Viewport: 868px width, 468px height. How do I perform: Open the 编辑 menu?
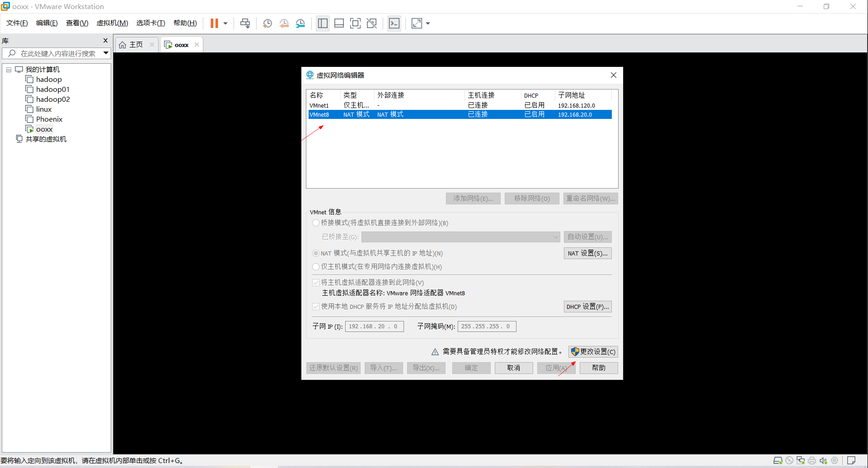(x=47, y=23)
